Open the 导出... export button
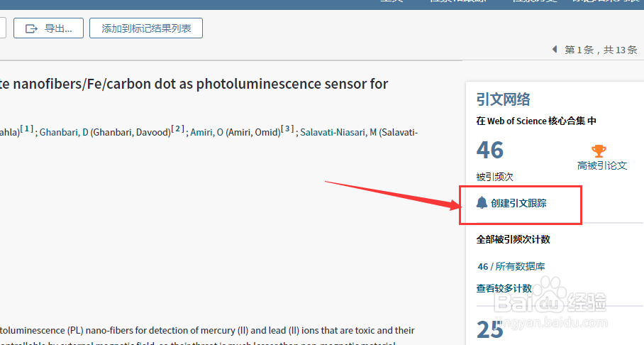 48,28
